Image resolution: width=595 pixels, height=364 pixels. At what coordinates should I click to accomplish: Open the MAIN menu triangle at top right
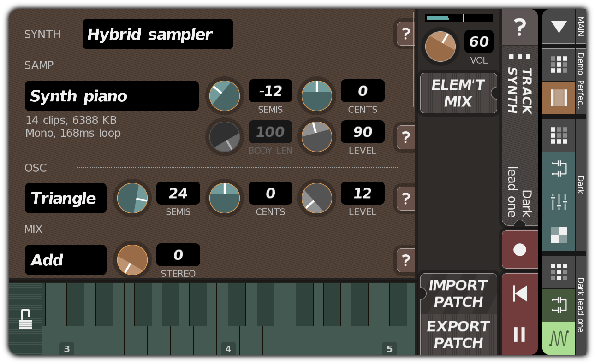pyautogui.click(x=559, y=27)
